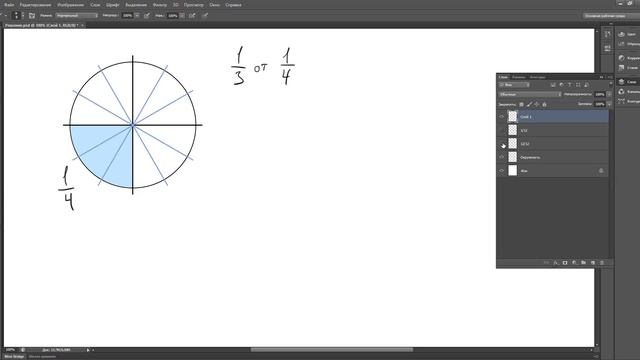Image resolution: width=640 pixels, height=360 pixels.
Task: Open the Просмотр menu
Action: pos(193,5)
